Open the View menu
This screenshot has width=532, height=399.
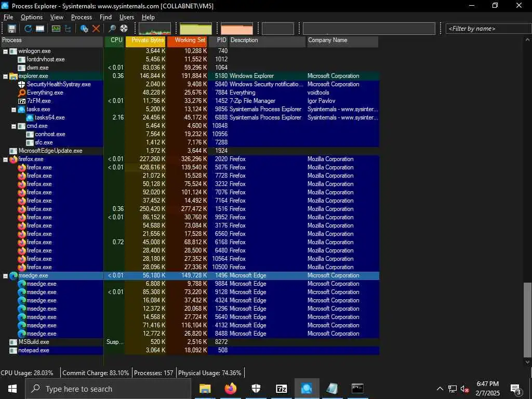(x=57, y=17)
